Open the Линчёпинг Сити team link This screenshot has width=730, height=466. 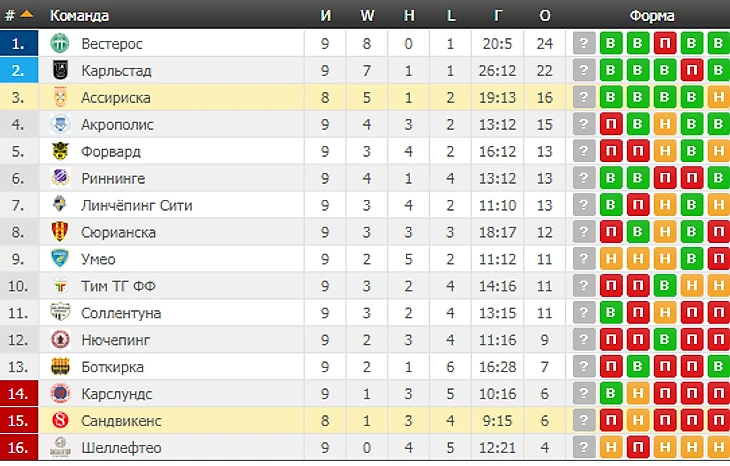[x=136, y=206]
